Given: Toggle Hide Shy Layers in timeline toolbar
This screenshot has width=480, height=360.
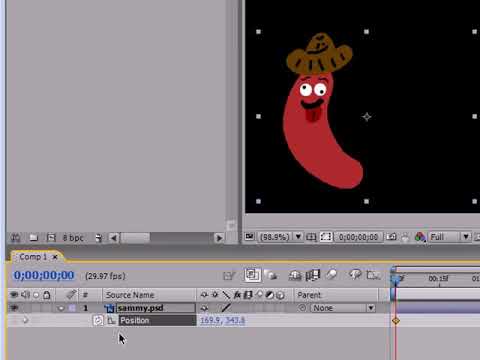Looking at the screenshot, I should click(x=295, y=275).
